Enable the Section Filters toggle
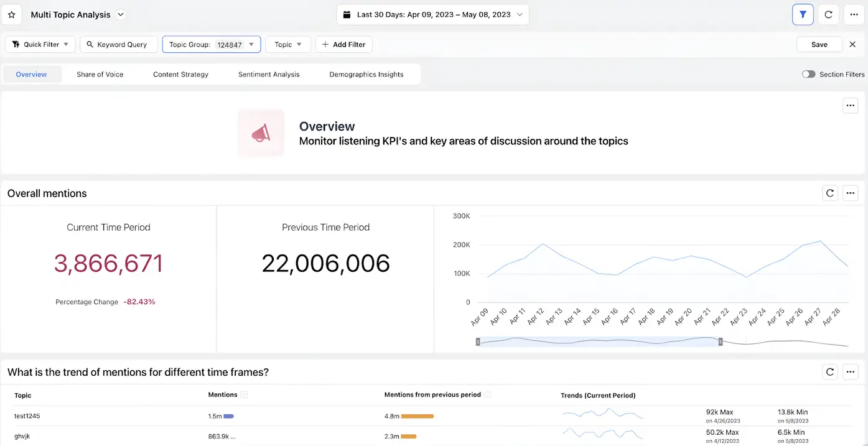Screen dimensions: 868x446 [x=808, y=74]
